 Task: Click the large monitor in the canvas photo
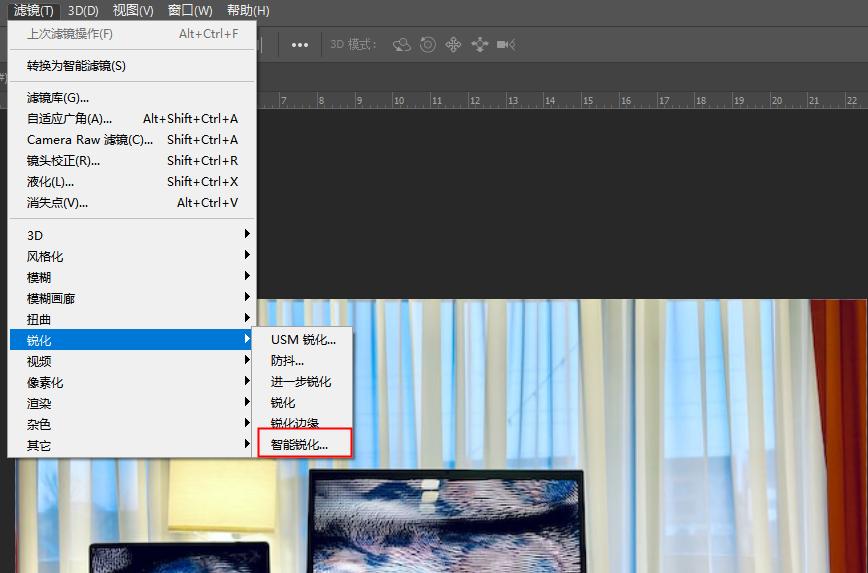pos(446,520)
